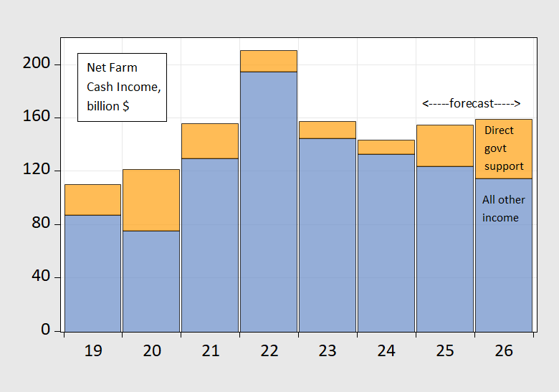Click the blue segment of the 2019 bar
This screenshot has width=559, height=392.
point(92,272)
